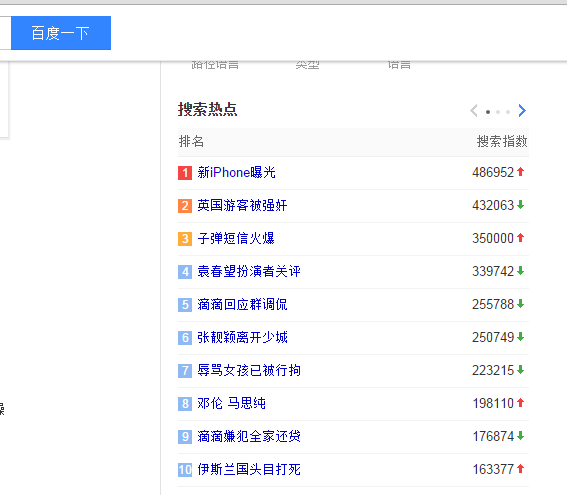Click the rank 3 badge icon
Image resolution: width=567 pixels, height=495 pixels.
(x=185, y=239)
